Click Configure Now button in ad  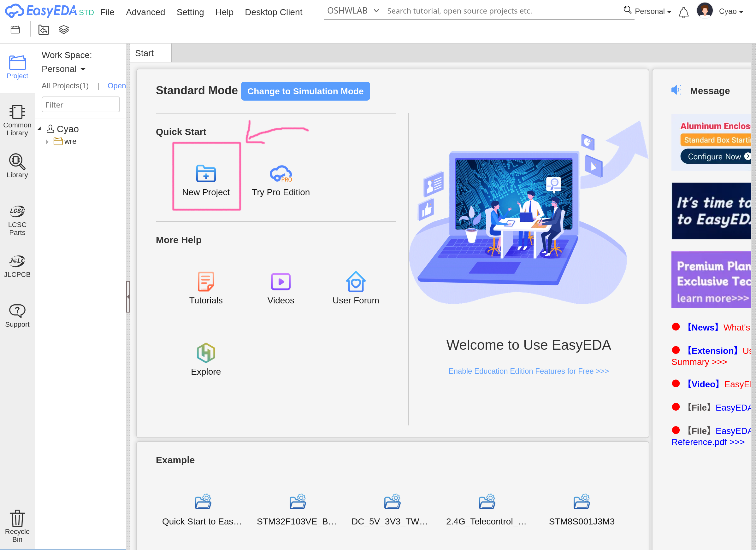tap(716, 156)
